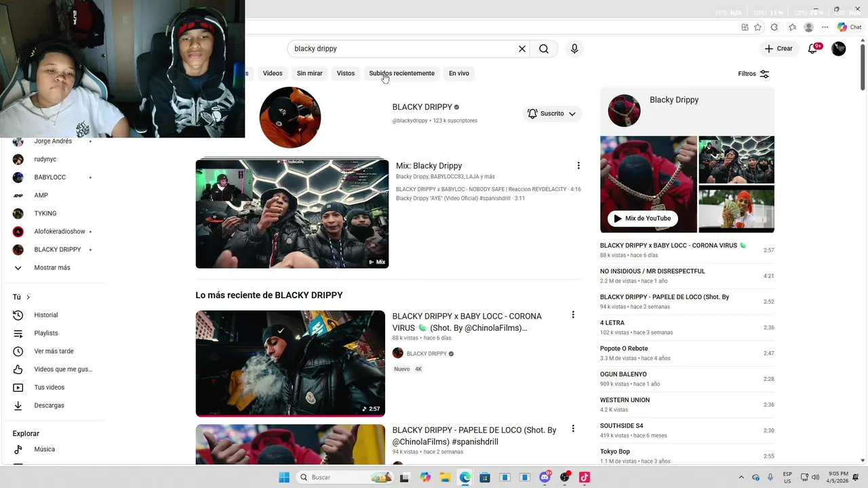Show hidden system tray icons
This screenshot has height=488, width=868.
[741, 477]
